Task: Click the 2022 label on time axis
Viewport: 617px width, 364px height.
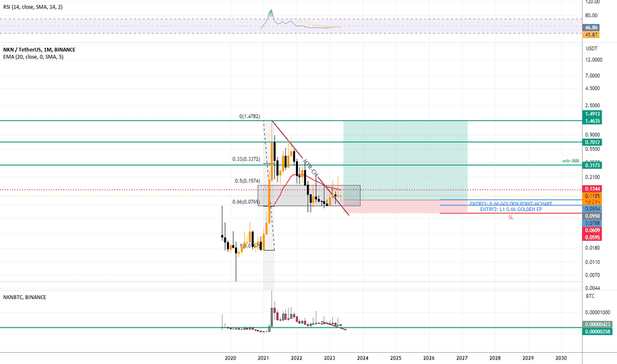Action: tap(297, 358)
